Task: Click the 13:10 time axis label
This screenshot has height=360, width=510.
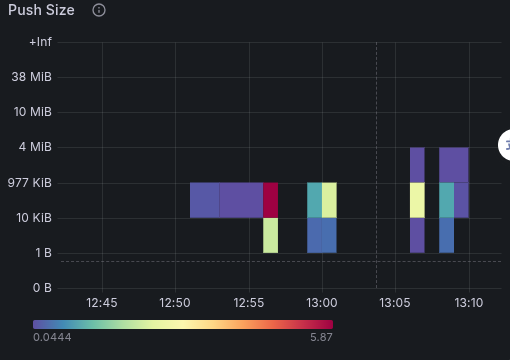Action: click(469, 303)
